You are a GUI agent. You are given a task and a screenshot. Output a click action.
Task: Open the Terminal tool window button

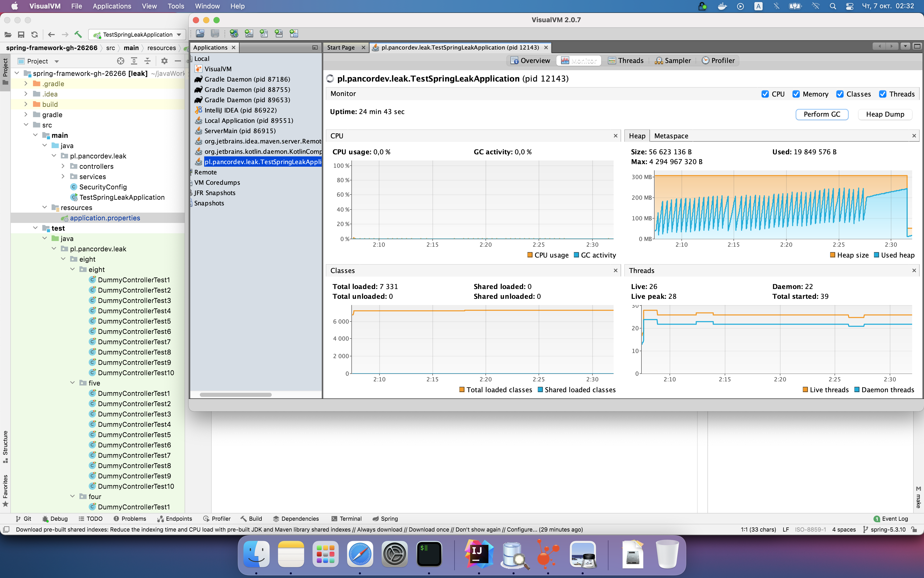point(346,519)
